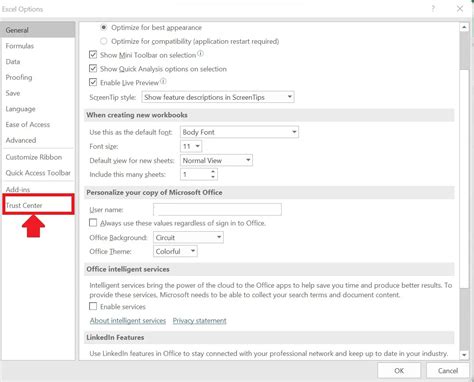This screenshot has width=474, height=382.
Task: Select Optimize for best appearance radio
Action: pos(104,27)
